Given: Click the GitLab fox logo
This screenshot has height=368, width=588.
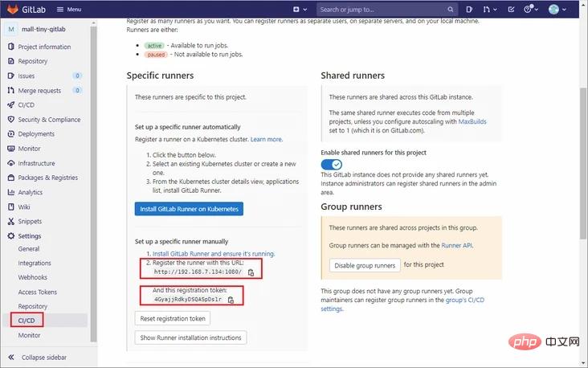Looking at the screenshot, I should pyautogui.click(x=13, y=9).
